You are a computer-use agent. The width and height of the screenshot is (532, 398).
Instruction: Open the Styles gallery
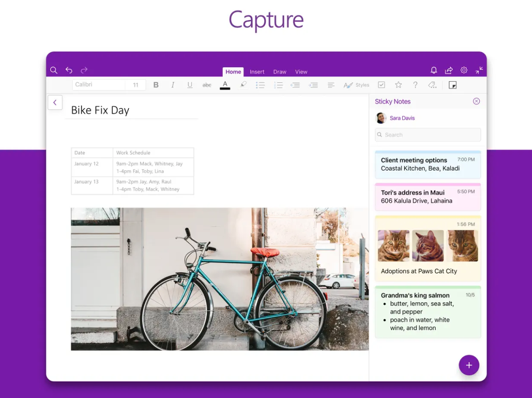(356, 85)
